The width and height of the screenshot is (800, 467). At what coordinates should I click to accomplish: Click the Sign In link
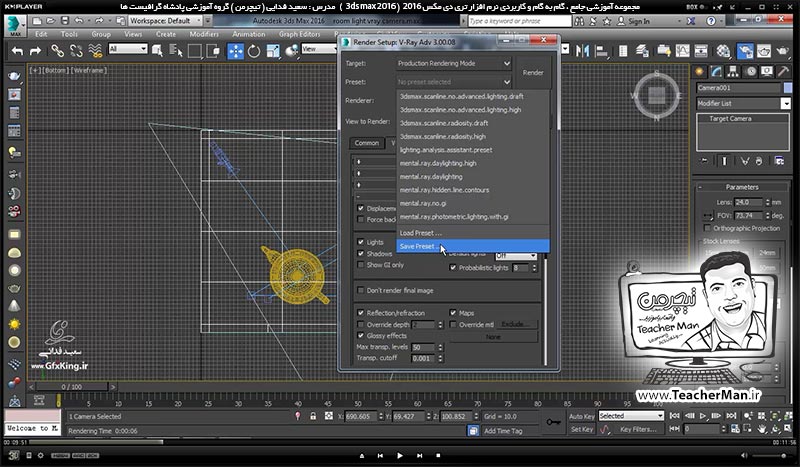[639, 21]
